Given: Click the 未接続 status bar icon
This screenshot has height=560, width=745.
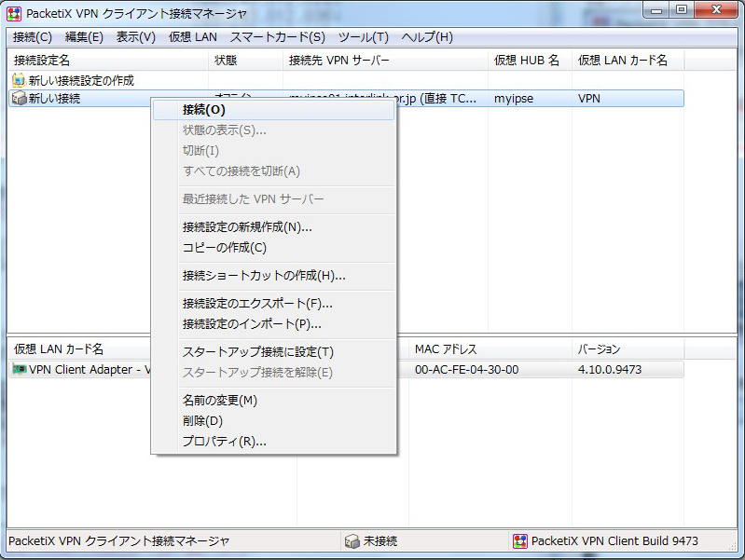Looking at the screenshot, I should click(x=352, y=541).
